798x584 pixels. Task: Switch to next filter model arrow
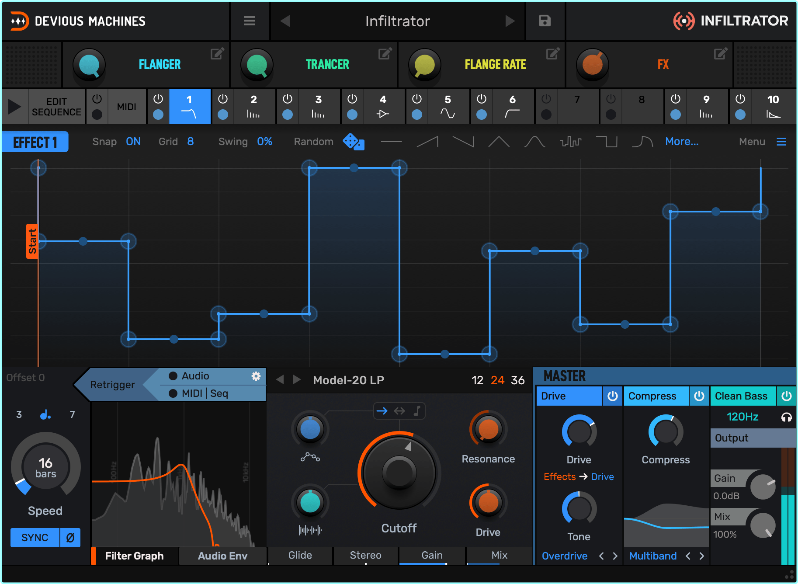[297, 380]
